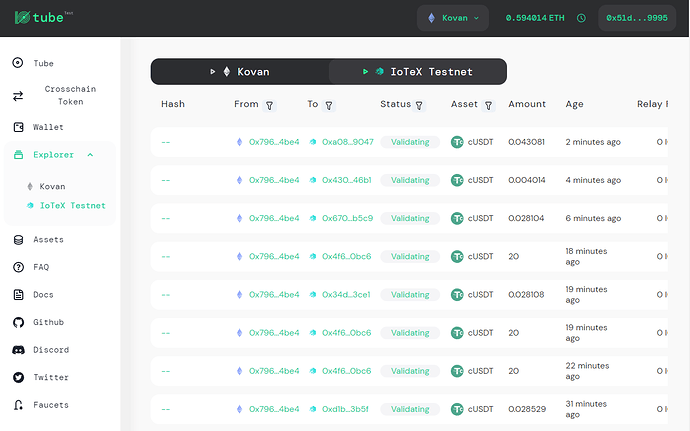This screenshot has height=431, width=690.
Task: Collapse the Explorer section chevron
Action: (x=90, y=155)
